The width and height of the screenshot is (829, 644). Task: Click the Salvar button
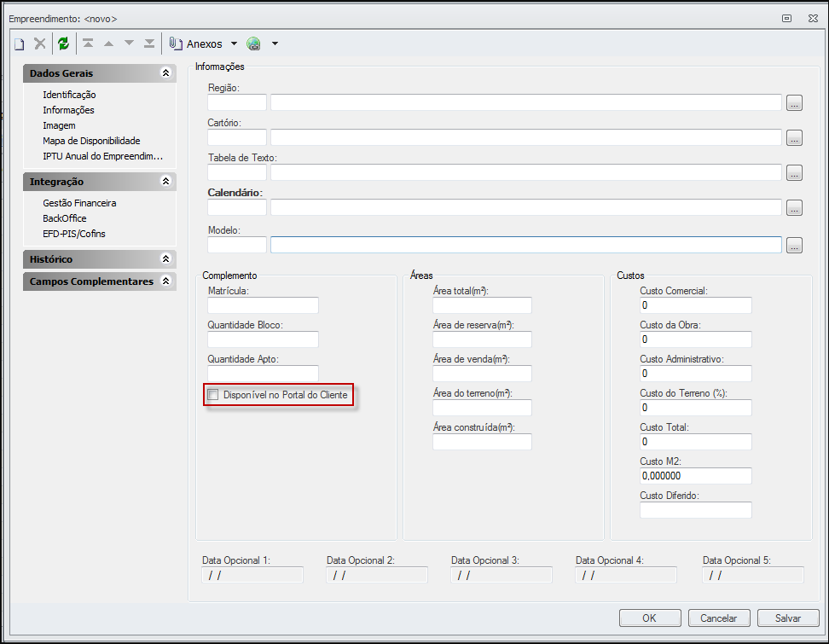click(x=788, y=618)
